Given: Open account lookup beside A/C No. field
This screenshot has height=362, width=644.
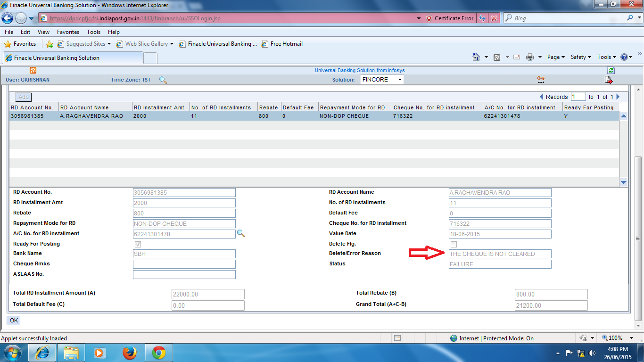Looking at the screenshot, I should (x=241, y=233).
